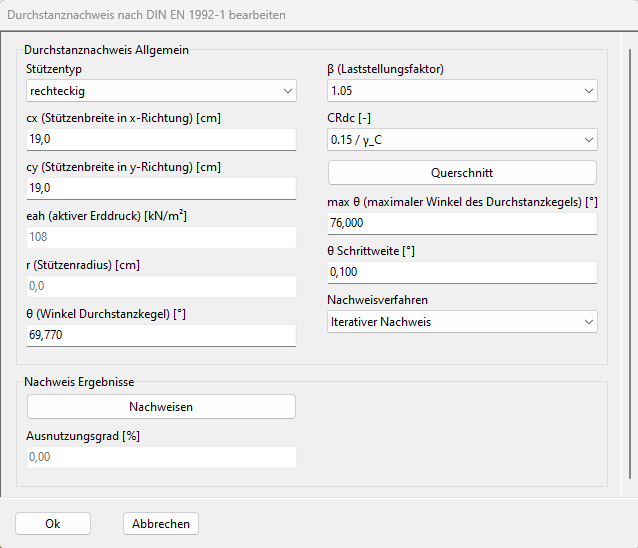Viewport: 638px width, 548px height.
Task: Confirm the dialog with Ok
Action: 53,524
